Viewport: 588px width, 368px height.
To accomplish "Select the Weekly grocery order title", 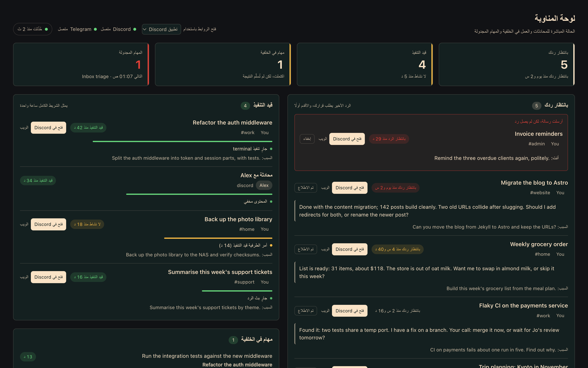I will [x=539, y=244].
